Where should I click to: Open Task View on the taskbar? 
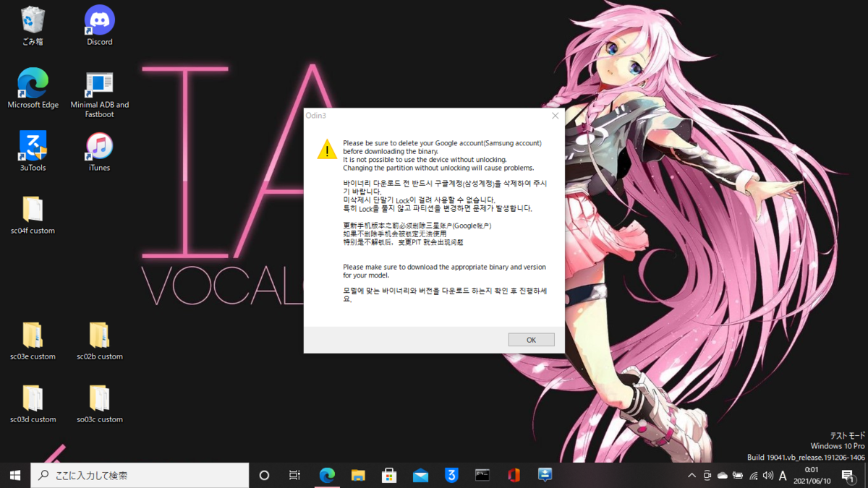coord(294,475)
